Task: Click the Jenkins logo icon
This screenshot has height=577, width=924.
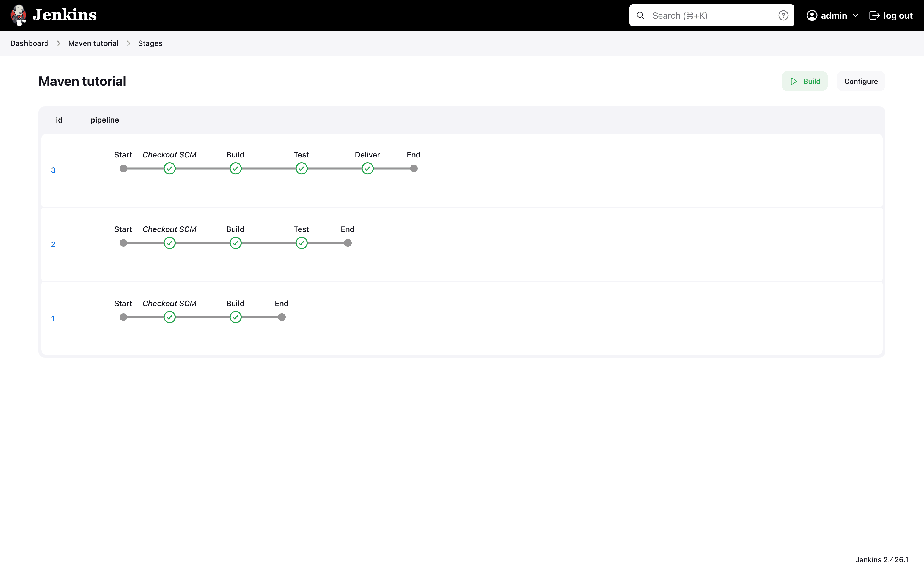Action: pyautogui.click(x=18, y=15)
